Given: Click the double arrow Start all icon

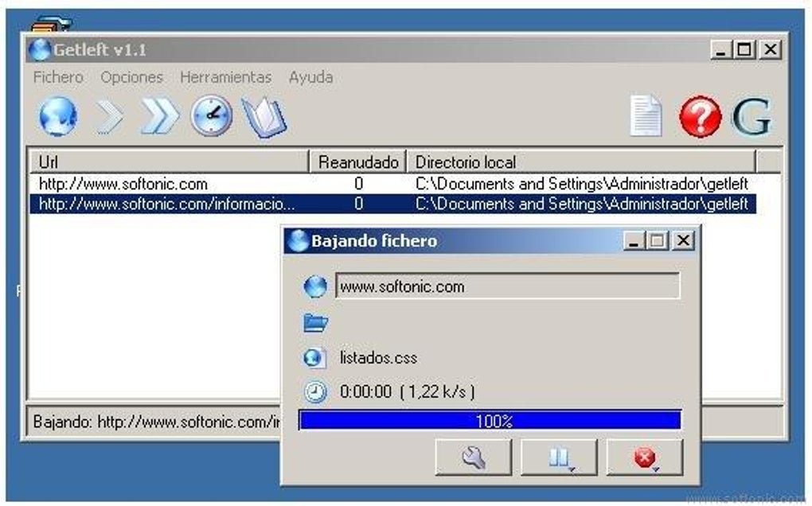Looking at the screenshot, I should (x=160, y=116).
